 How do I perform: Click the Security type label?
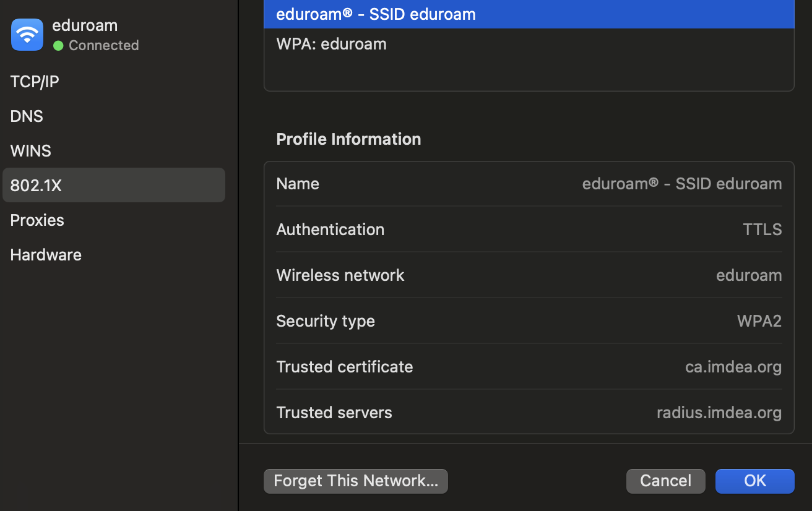click(x=326, y=321)
